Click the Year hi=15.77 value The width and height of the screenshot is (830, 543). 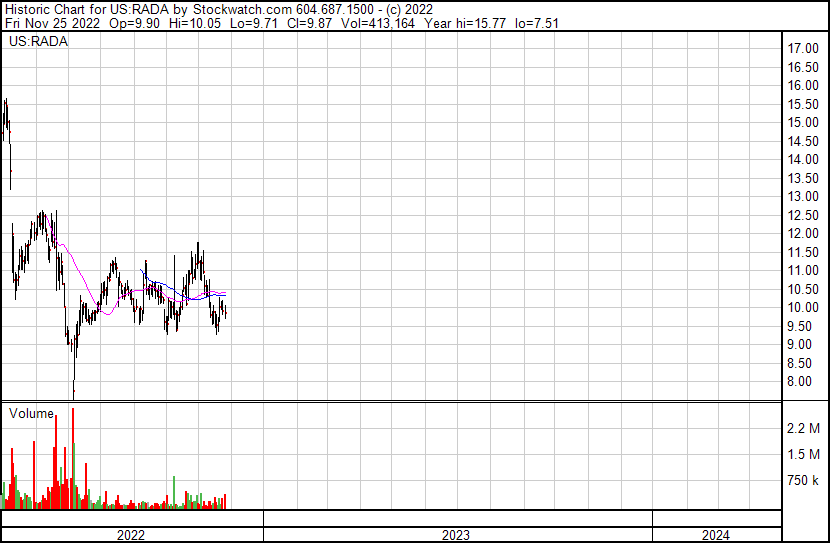tap(465, 23)
